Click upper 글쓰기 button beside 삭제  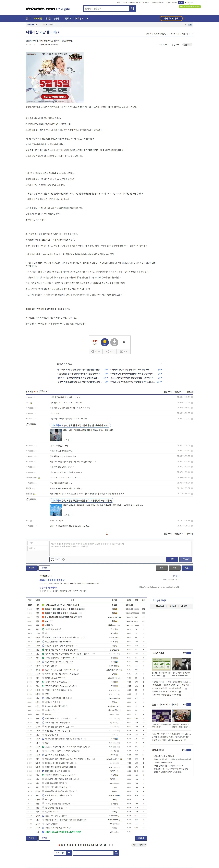(x=187, y=568)
